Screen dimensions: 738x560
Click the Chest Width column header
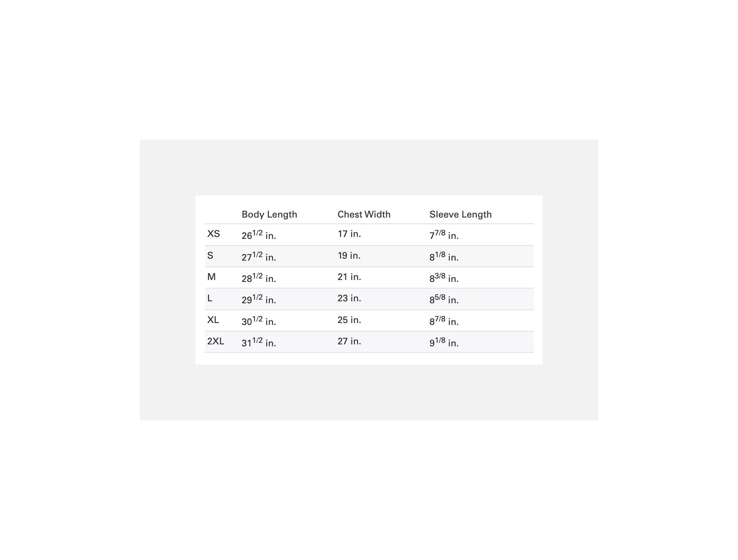coord(364,214)
